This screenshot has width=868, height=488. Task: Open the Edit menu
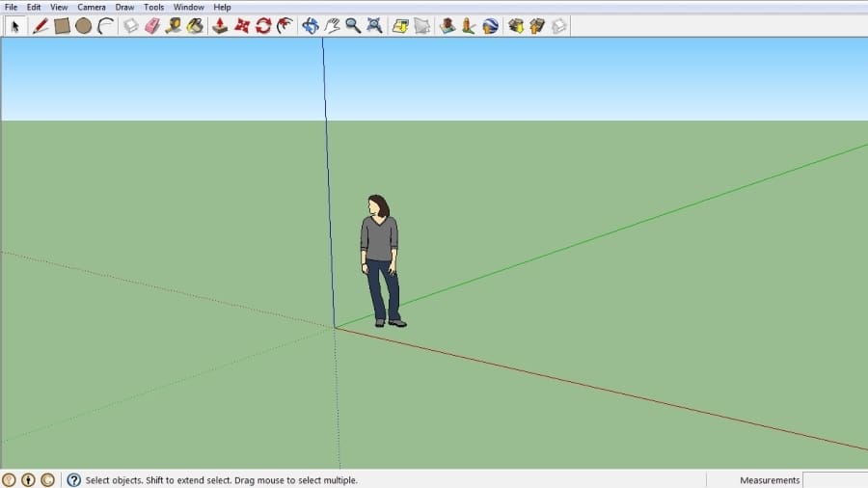34,7
